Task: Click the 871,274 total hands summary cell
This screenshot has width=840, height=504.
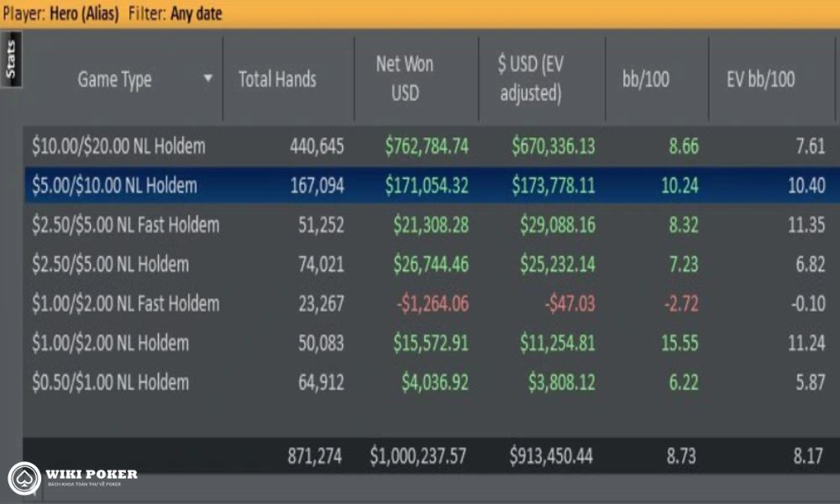Action: (x=314, y=456)
